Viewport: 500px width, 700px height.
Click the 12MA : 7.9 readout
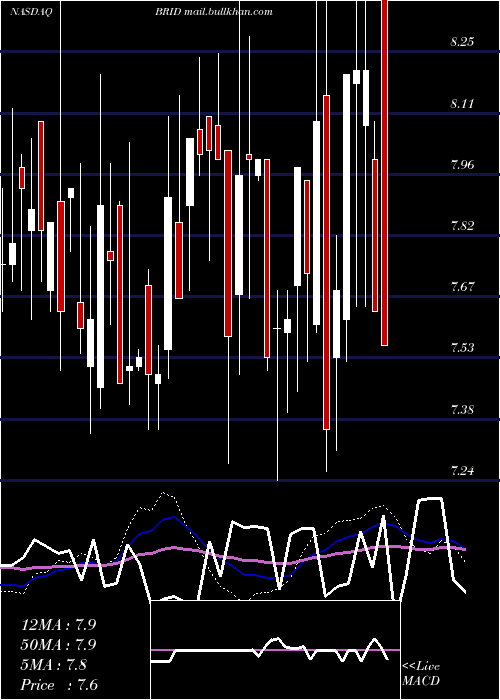pyautogui.click(x=58, y=625)
